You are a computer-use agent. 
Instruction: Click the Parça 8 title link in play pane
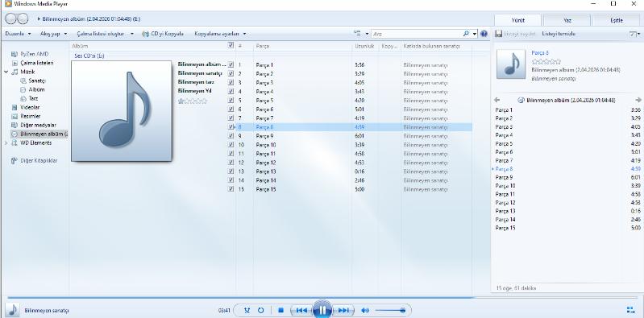click(x=540, y=53)
